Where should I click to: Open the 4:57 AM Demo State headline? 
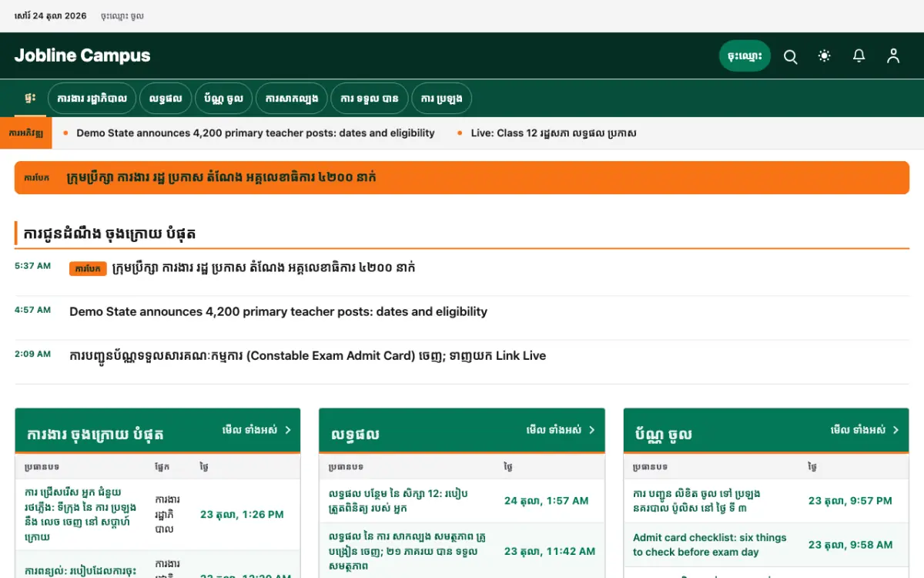(278, 312)
